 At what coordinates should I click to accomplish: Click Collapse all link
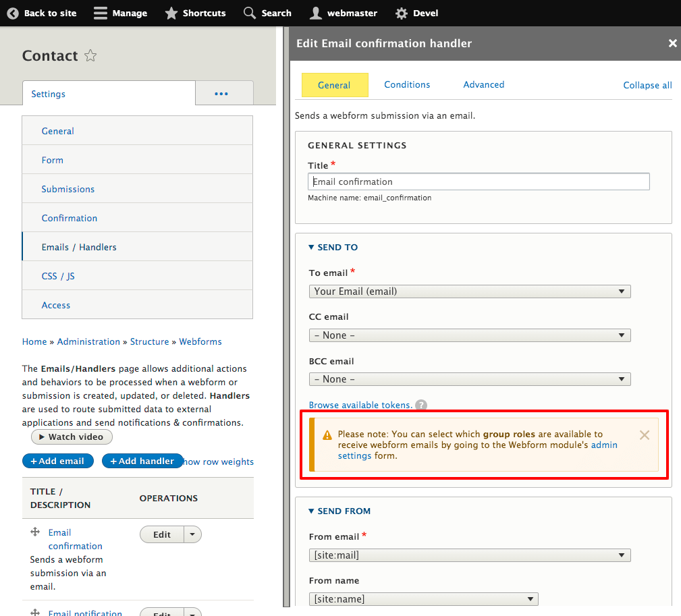647,85
